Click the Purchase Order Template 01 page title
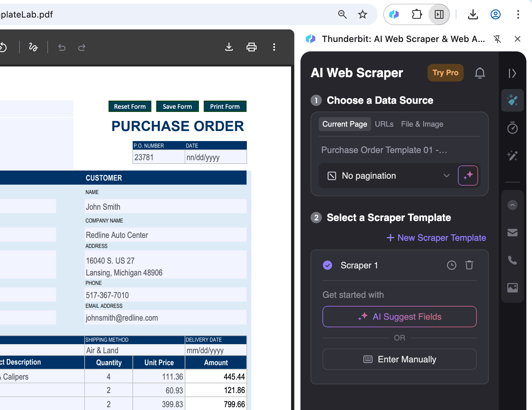 coord(384,150)
